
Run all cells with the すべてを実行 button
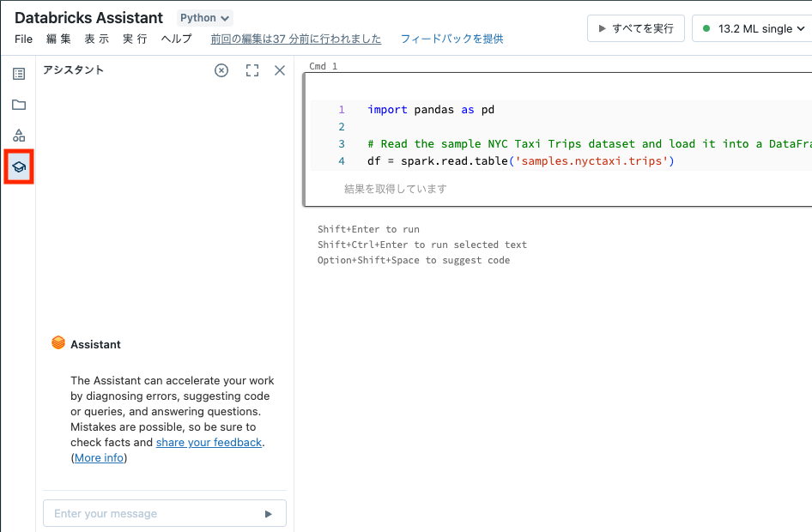(634, 27)
